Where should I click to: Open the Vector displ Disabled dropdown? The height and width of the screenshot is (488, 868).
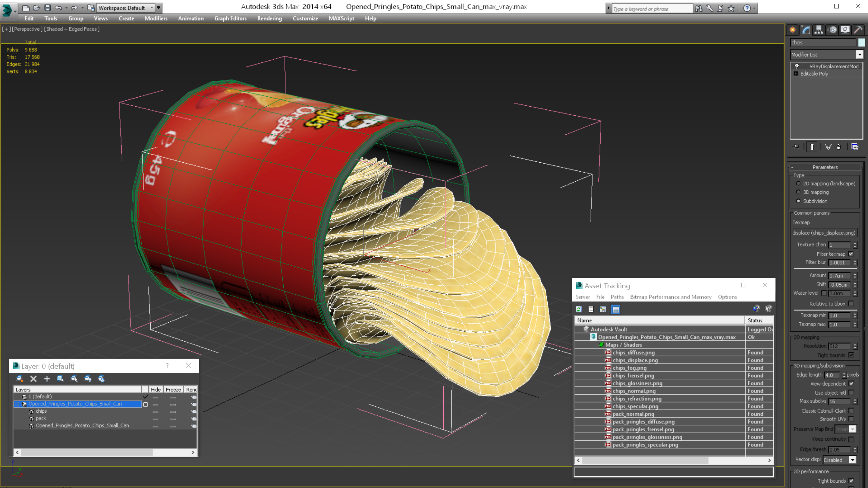852,460
